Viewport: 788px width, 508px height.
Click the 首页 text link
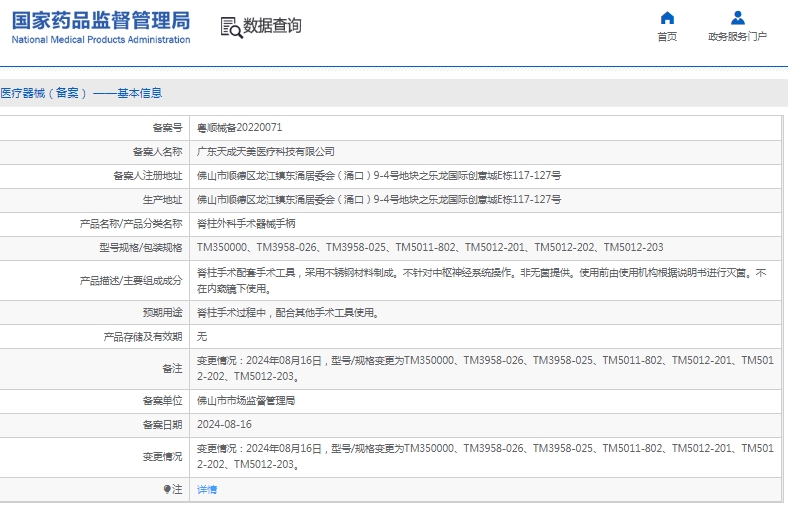click(667, 36)
